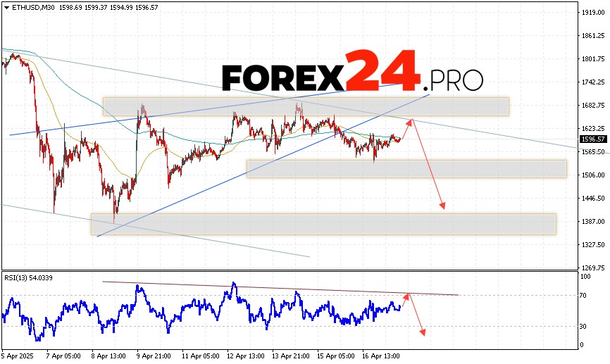This screenshot has width=610, height=364.
Task: Click the RSI 30 level axis label
Action: pos(583,326)
